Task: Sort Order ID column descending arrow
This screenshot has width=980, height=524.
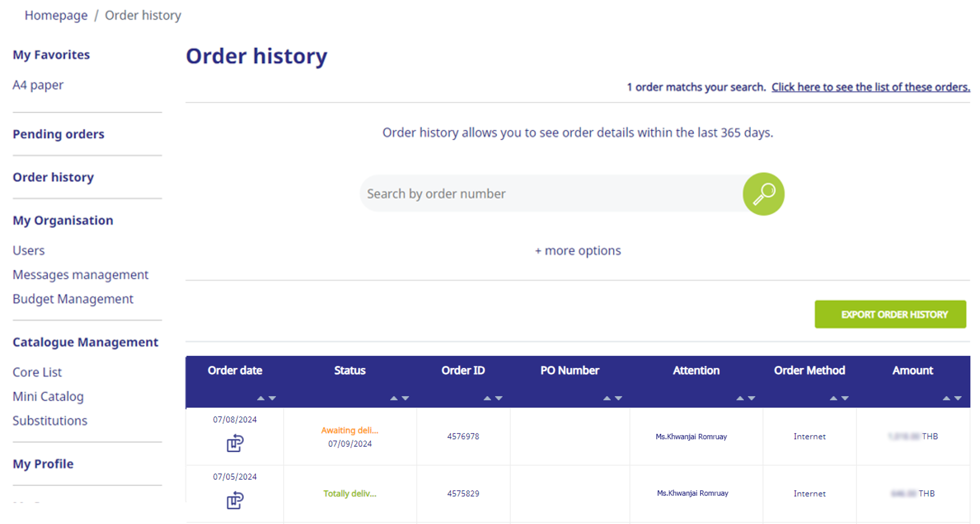Action: click(498, 398)
